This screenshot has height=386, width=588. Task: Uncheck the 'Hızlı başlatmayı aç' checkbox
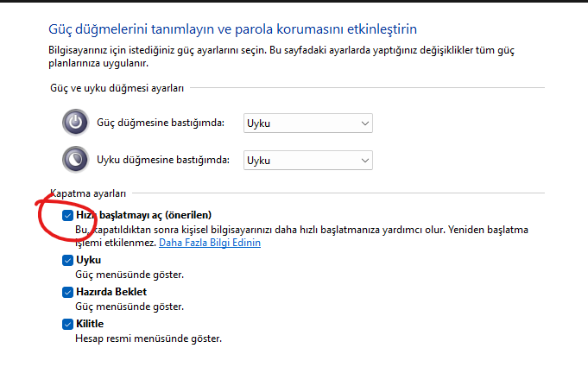[x=68, y=215]
